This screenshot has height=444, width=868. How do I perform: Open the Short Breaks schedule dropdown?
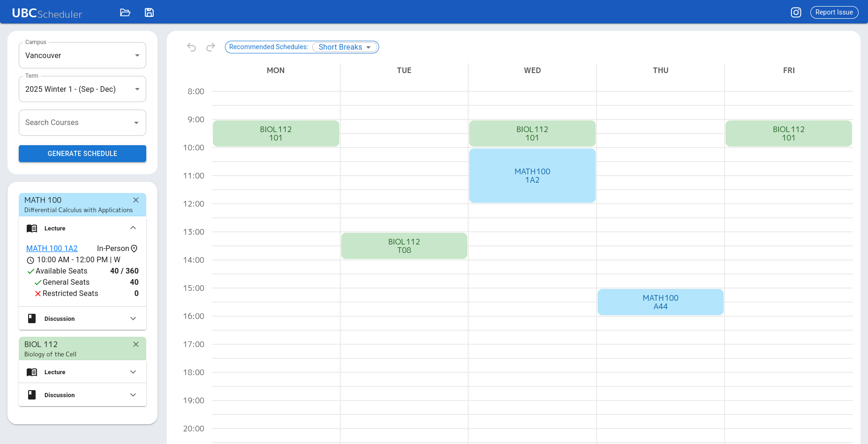click(345, 47)
